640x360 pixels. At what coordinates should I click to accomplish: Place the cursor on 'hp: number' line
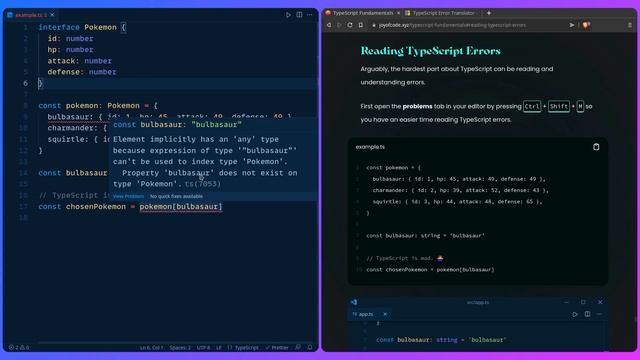click(x=70, y=49)
